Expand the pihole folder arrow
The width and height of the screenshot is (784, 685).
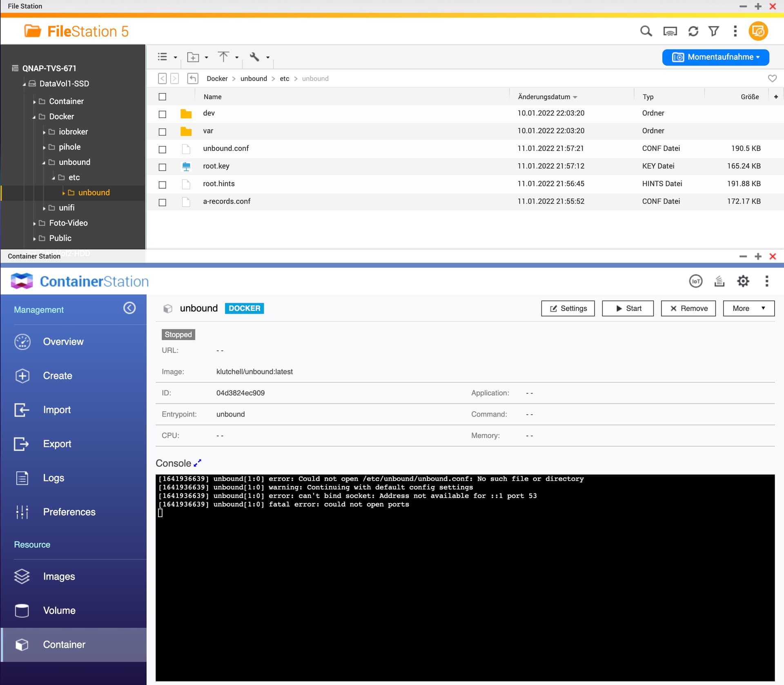(44, 147)
